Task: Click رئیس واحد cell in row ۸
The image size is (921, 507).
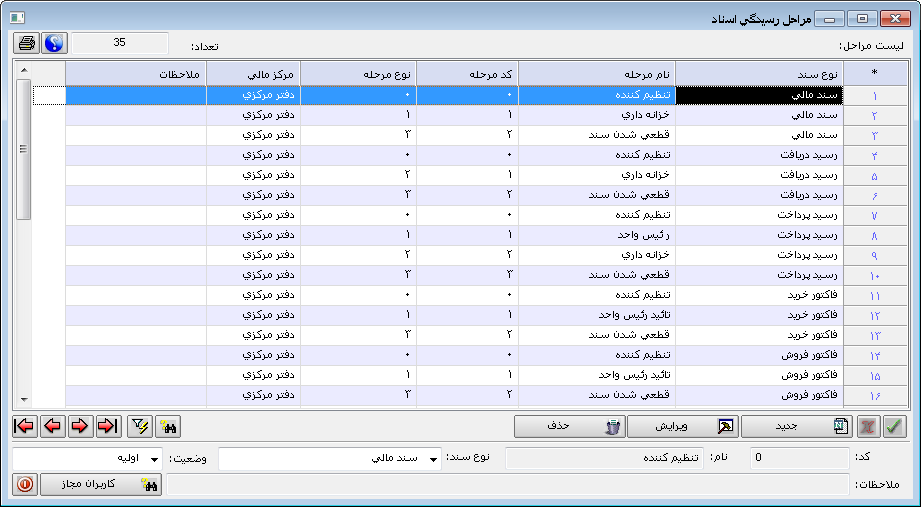Action: (597, 235)
